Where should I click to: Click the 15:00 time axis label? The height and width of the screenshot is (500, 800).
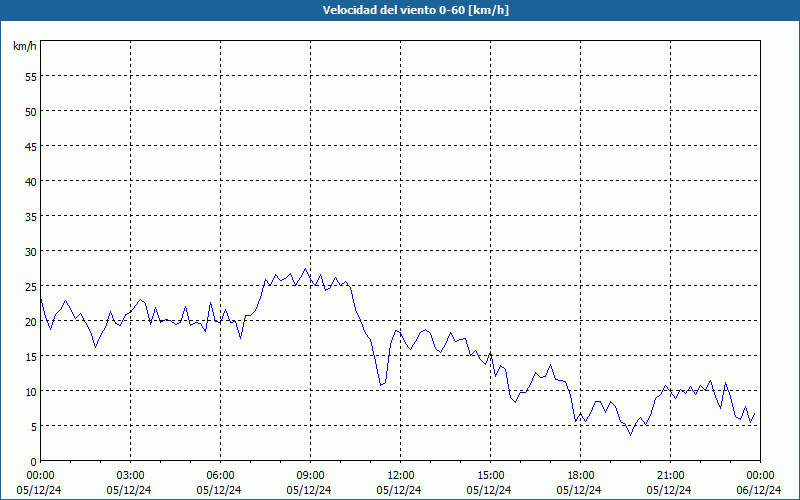[x=490, y=476]
